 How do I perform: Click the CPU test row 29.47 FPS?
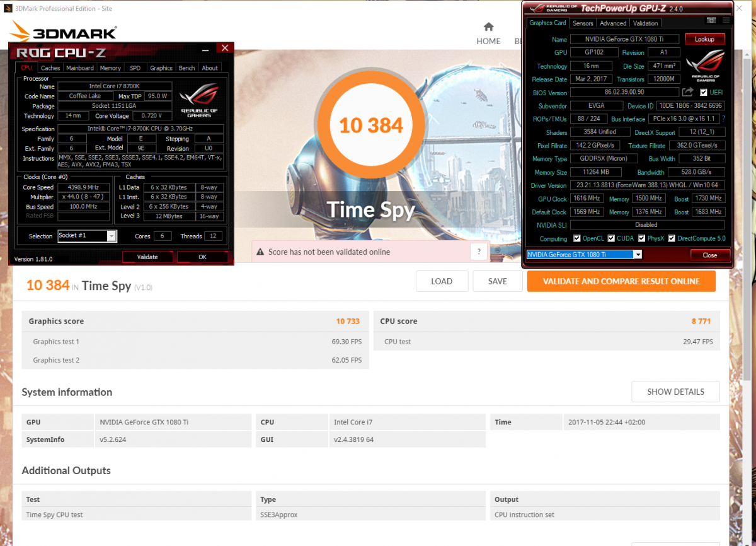(546, 342)
